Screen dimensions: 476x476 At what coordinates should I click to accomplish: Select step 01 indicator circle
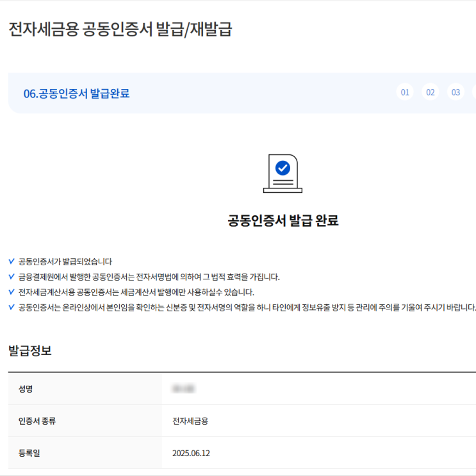[405, 92]
